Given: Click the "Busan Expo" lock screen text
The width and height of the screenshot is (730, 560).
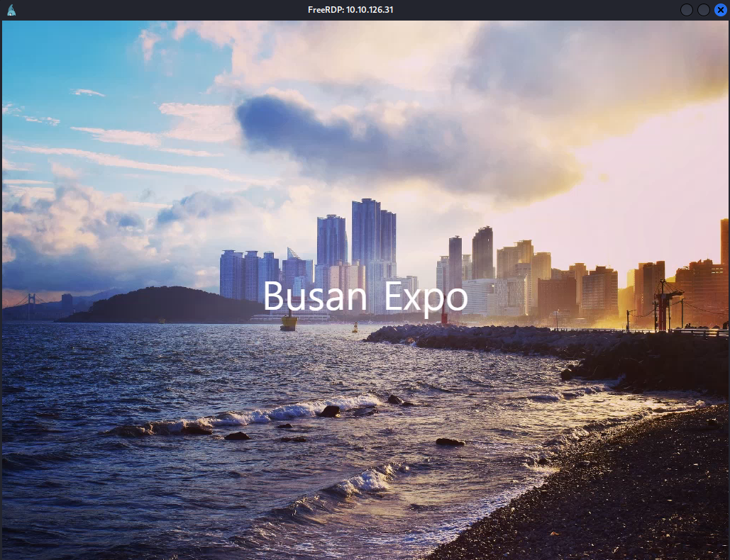Looking at the screenshot, I should pyautogui.click(x=365, y=296).
